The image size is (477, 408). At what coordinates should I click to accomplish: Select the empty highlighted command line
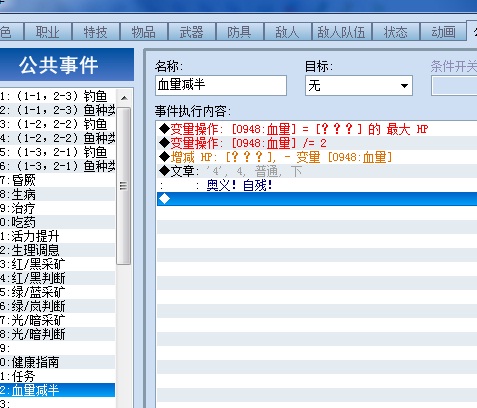click(317, 199)
